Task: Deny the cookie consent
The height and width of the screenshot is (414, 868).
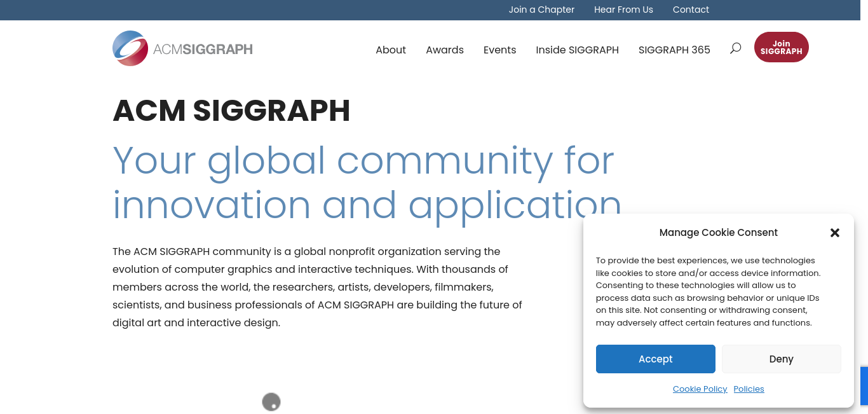Action: [782, 359]
